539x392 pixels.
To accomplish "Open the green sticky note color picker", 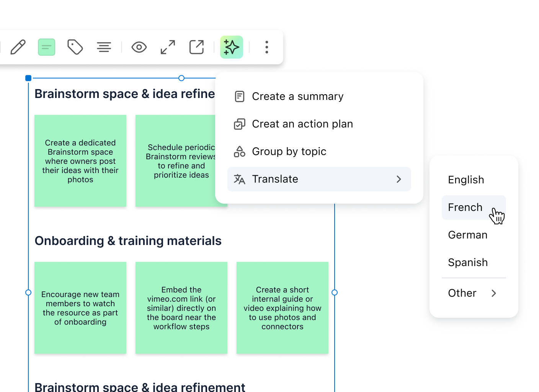I will pyautogui.click(x=47, y=47).
